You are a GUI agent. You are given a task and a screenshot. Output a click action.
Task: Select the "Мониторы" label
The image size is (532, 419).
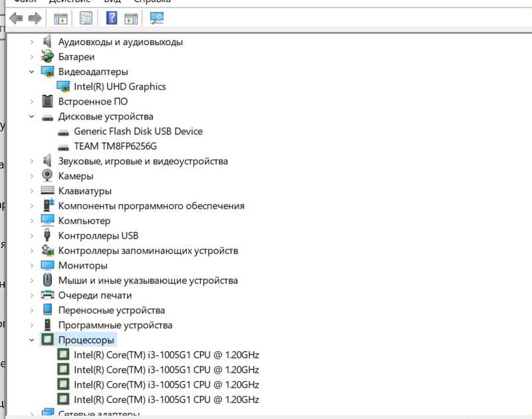point(82,265)
